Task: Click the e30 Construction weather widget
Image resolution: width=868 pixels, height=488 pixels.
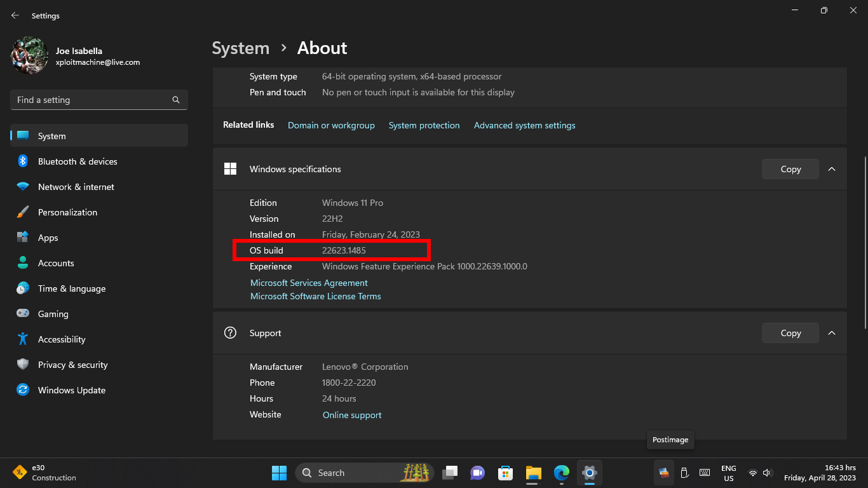Action: [44, 473]
